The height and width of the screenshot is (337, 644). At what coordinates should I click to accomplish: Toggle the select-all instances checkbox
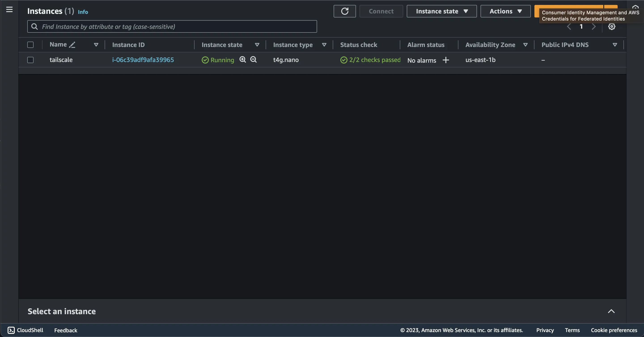coord(30,45)
